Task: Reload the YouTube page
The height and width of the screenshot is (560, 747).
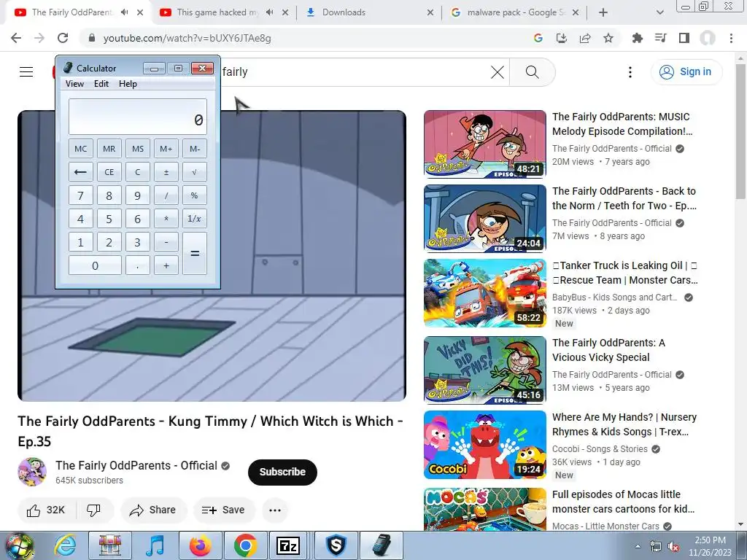Action: click(63, 38)
